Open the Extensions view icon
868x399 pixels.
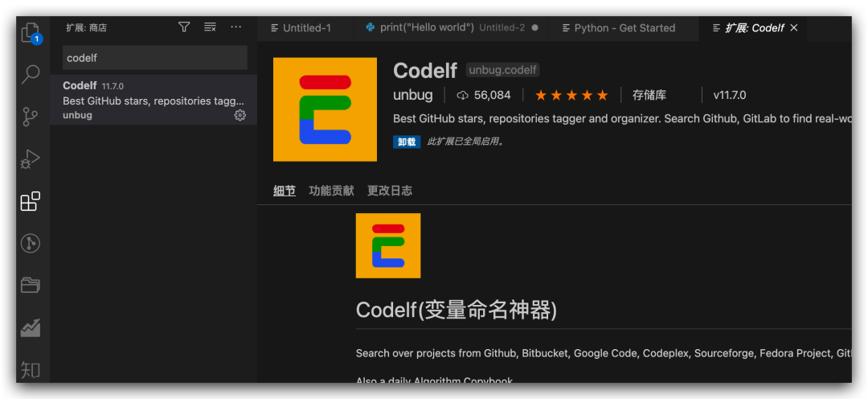tap(31, 201)
